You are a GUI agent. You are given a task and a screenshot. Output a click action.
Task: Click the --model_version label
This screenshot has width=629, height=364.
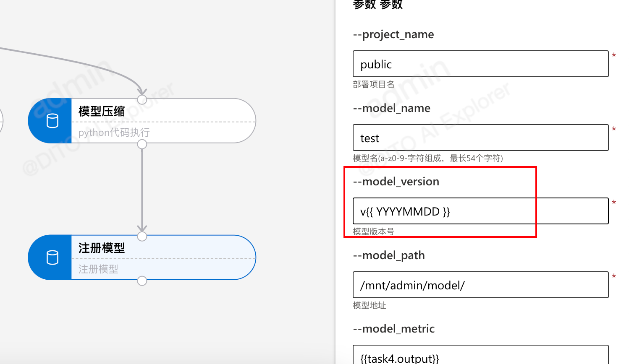tap(396, 182)
